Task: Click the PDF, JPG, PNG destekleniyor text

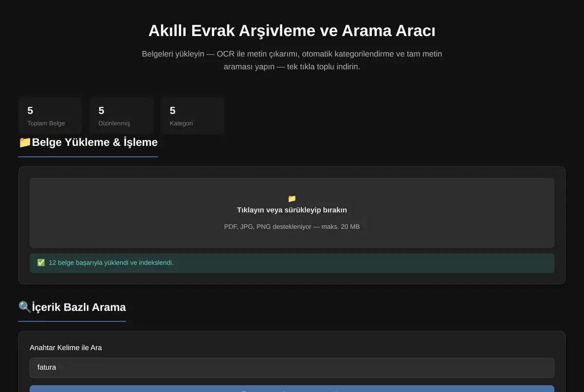Action: point(292,227)
